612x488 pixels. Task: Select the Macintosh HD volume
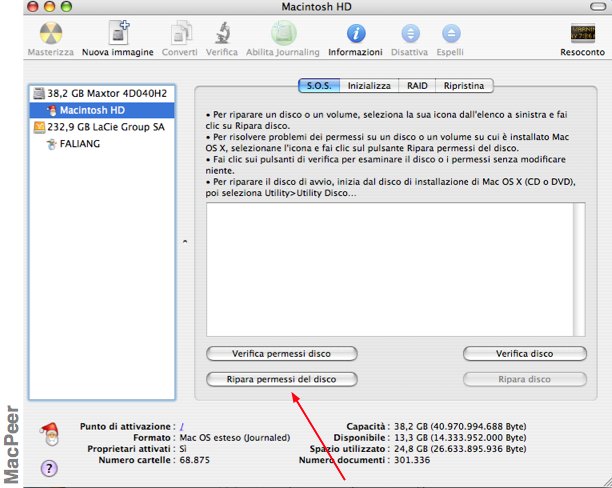(102, 110)
